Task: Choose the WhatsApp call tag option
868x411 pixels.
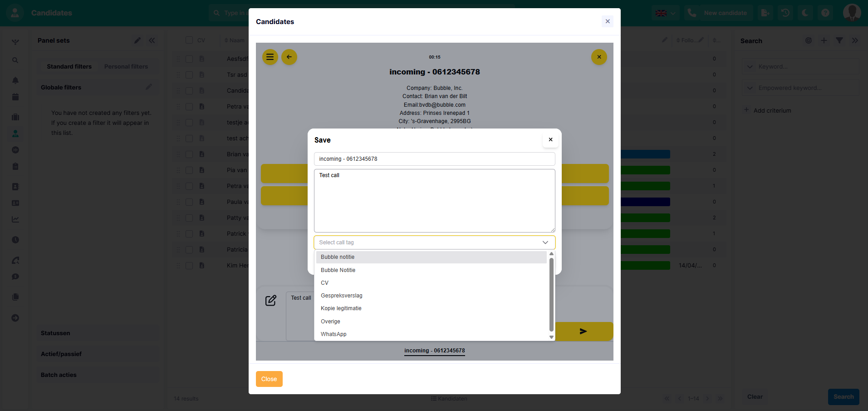Action: 333,334
